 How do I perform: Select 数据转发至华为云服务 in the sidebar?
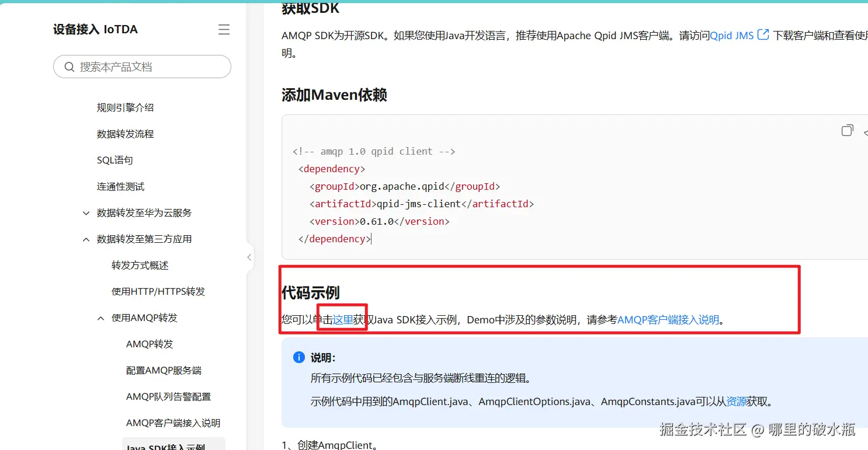(x=144, y=213)
